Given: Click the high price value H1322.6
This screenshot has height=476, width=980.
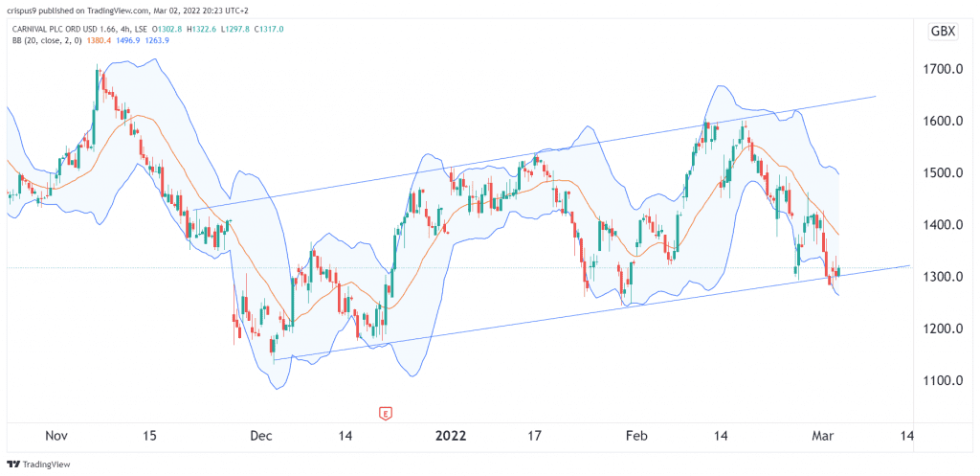Looking at the screenshot, I should tap(201, 30).
